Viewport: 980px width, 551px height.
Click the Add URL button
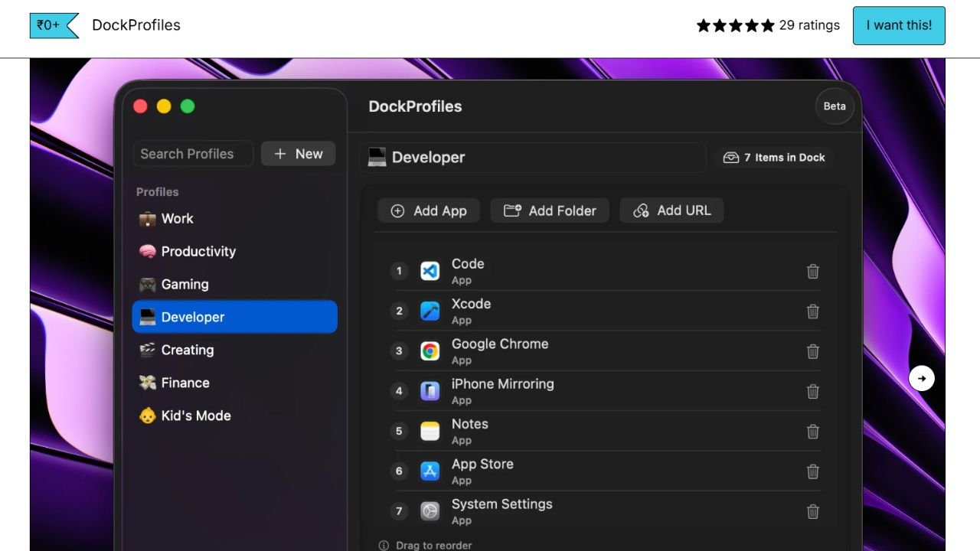(x=671, y=210)
